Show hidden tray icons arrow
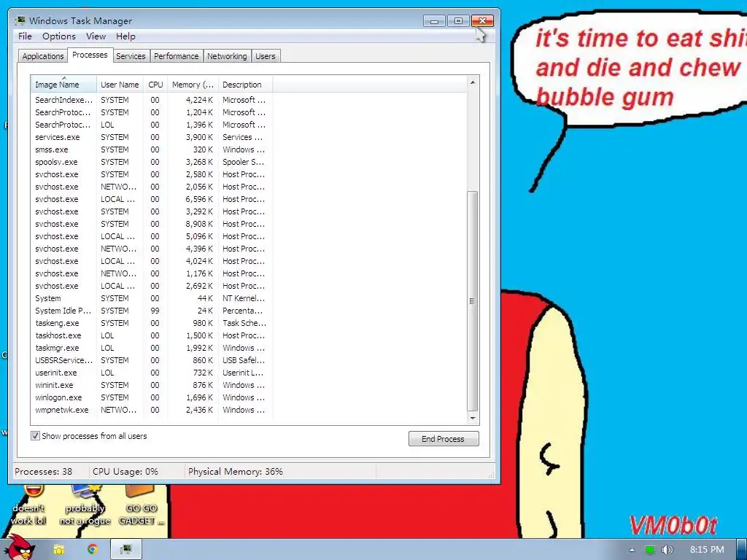The height and width of the screenshot is (560, 747). [x=632, y=550]
